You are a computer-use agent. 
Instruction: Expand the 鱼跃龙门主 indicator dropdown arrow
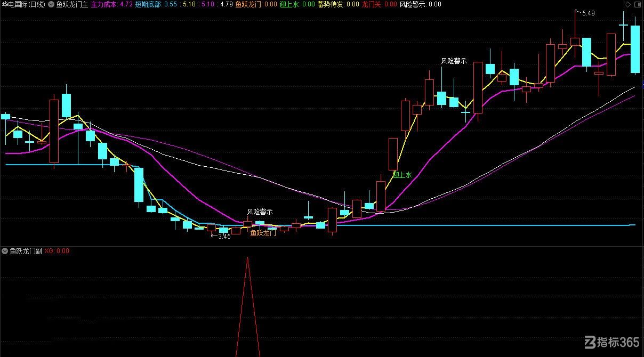(51, 4)
